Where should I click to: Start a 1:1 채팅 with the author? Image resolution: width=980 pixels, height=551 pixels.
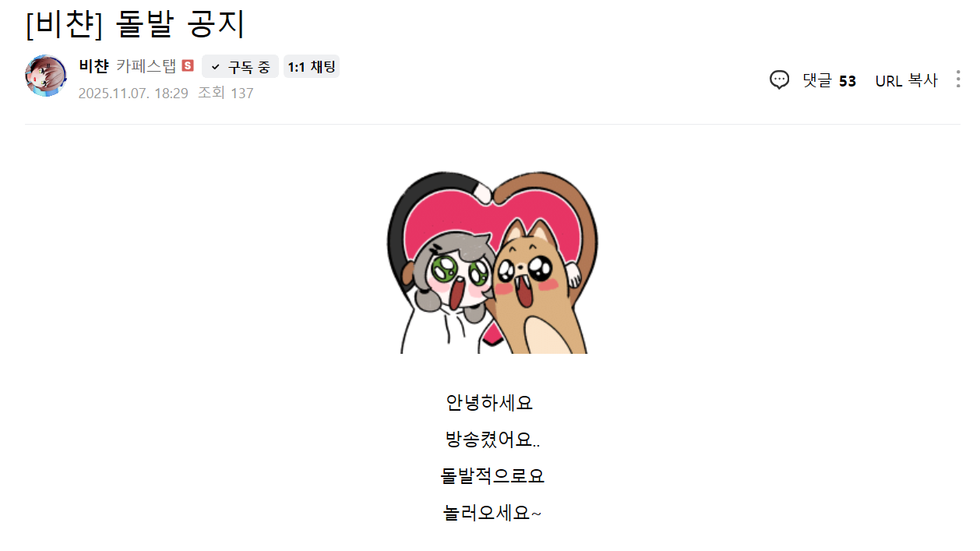312,67
